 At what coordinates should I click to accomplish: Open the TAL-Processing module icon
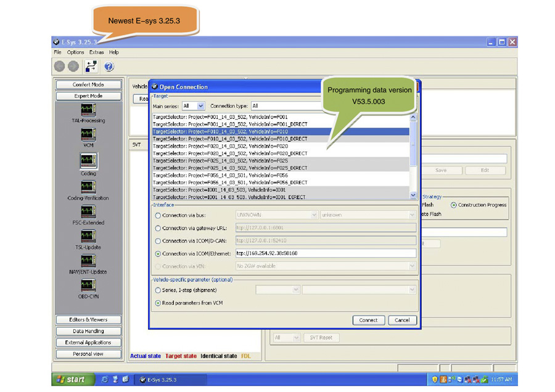(x=88, y=110)
